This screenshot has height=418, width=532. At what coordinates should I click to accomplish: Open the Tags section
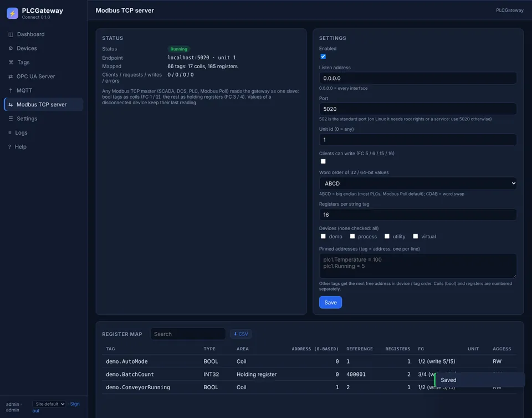[43, 63]
